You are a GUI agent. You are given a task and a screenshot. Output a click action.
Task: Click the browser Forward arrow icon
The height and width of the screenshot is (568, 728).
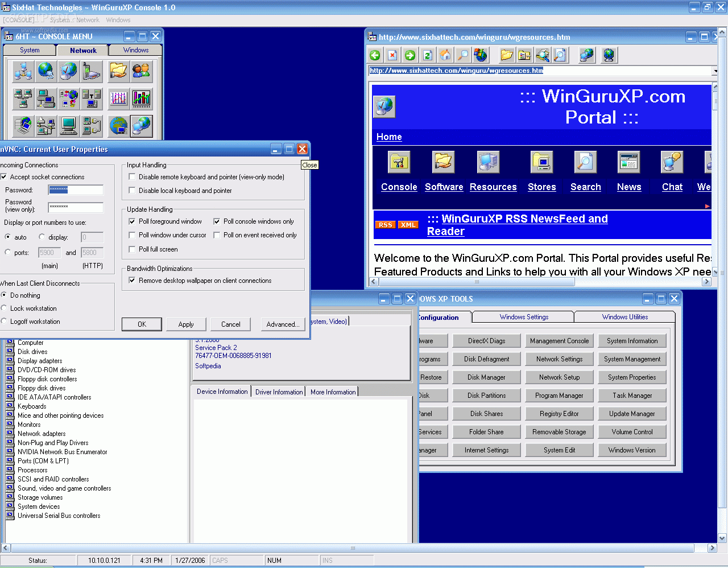point(410,55)
